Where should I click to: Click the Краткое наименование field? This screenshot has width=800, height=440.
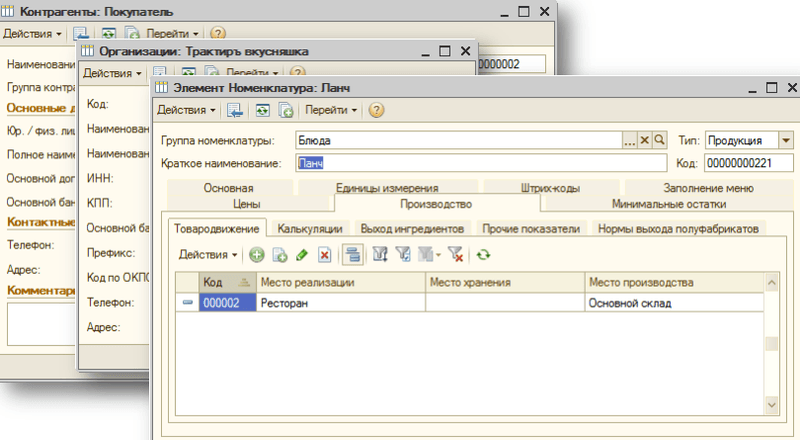tap(481, 163)
